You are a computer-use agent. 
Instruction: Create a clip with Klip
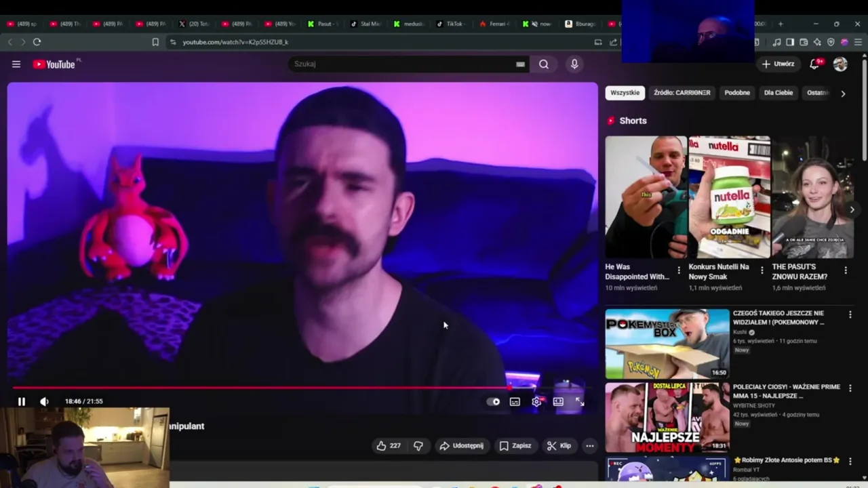(x=559, y=445)
